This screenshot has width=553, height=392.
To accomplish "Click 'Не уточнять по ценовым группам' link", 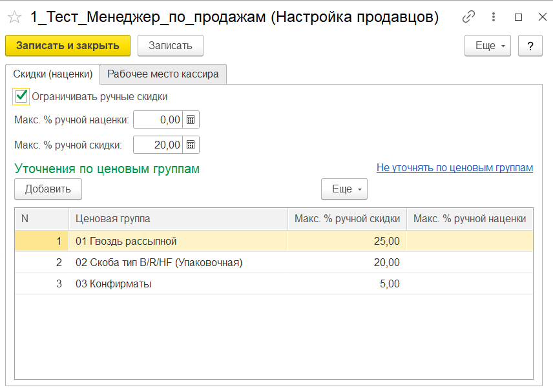I will point(454,168).
